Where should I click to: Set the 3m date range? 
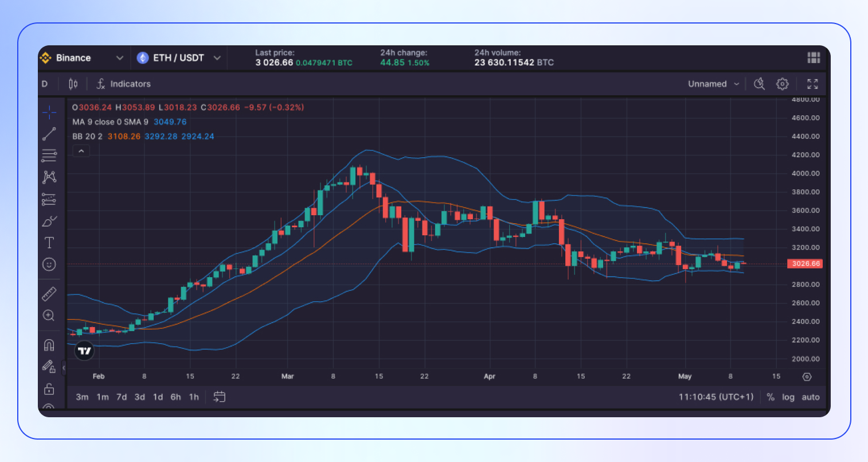(82, 397)
